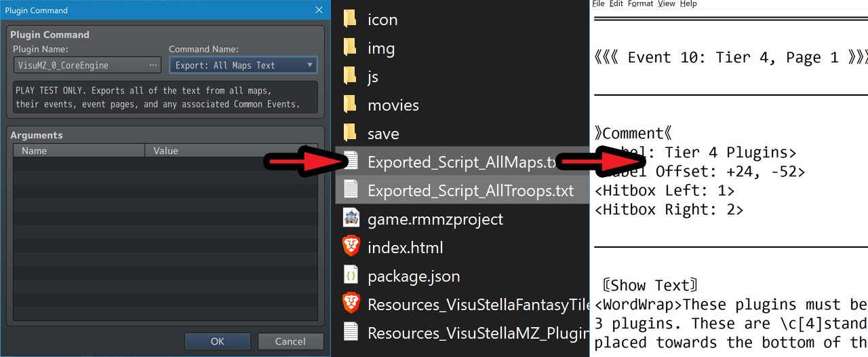The image size is (868, 357).
Task: Open the Command Name dropdown
Action: click(243, 65)
